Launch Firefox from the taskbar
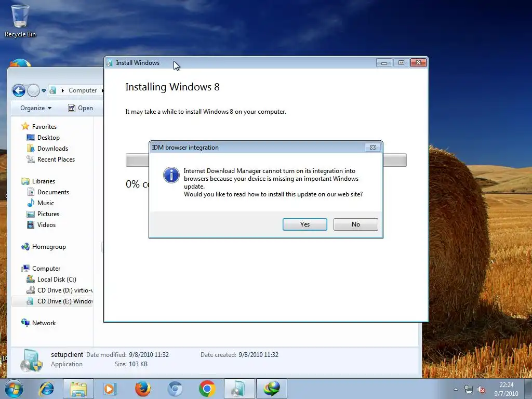 (x=142, y=389)
